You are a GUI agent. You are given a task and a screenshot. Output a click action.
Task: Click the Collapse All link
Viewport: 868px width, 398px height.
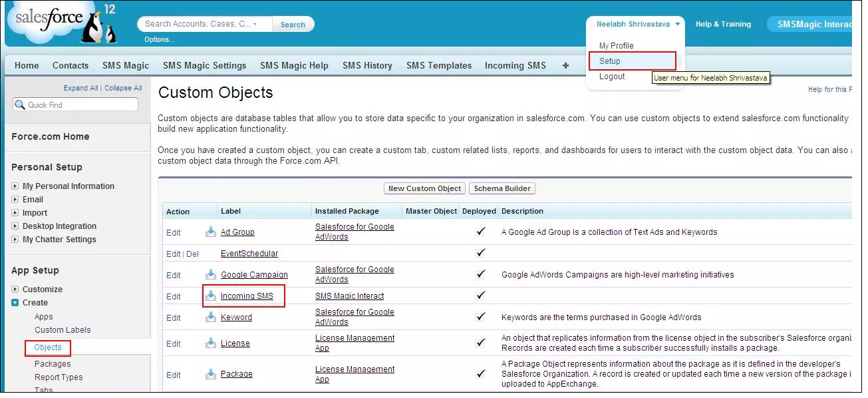123,88
